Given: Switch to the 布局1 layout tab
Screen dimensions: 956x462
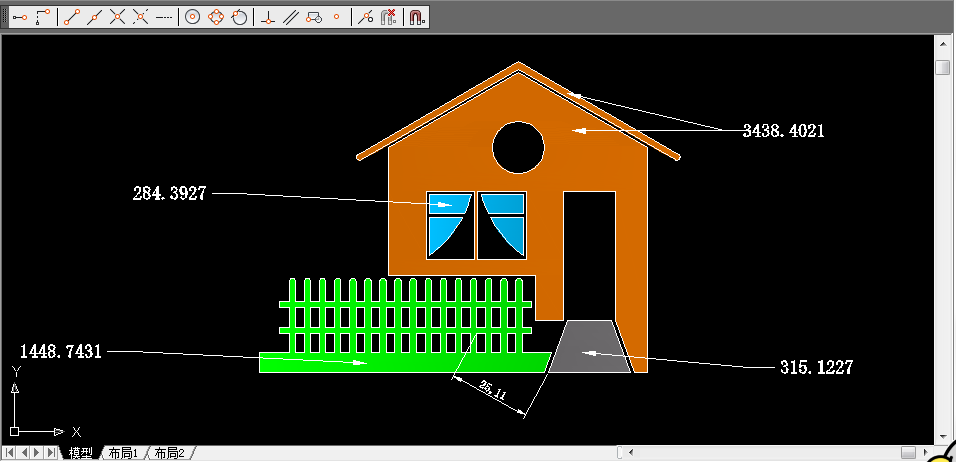Looking at the screenshot, I should 125,454.
